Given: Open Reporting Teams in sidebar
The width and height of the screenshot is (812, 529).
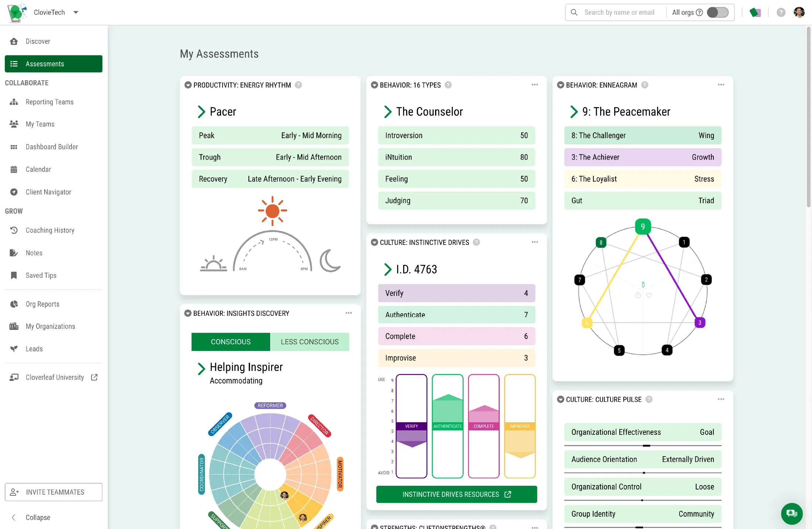Looking at the screenshot, I should pyautogui.click(x=49, y=102).
